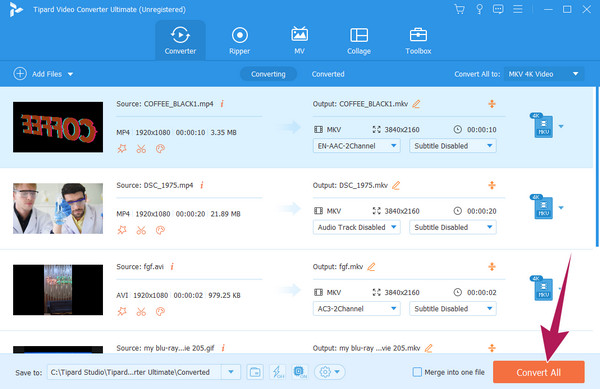Viewport: 600px width, 389px height.
Task: Open the effect palette icon for DSC_1975.mp4
Action: point(160,230)
